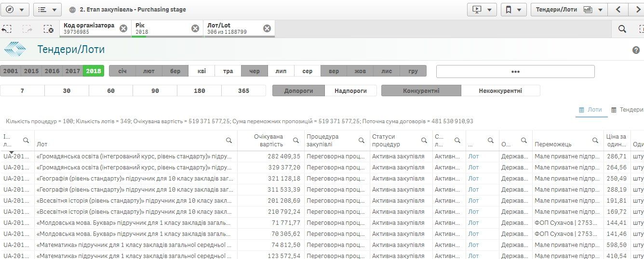Select month сер filter

click(x=308, y=71)
